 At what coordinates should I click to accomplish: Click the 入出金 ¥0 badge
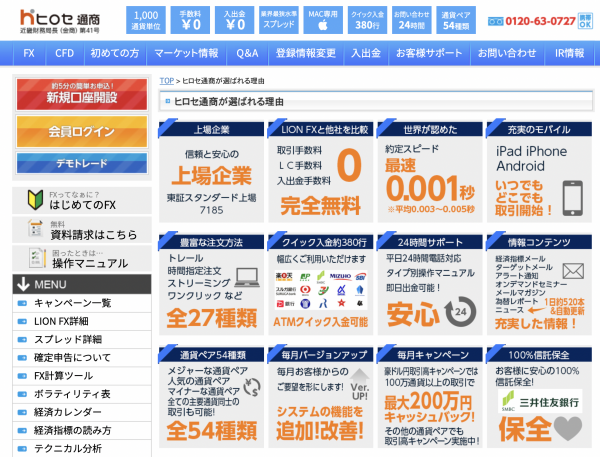pos(235,20)
